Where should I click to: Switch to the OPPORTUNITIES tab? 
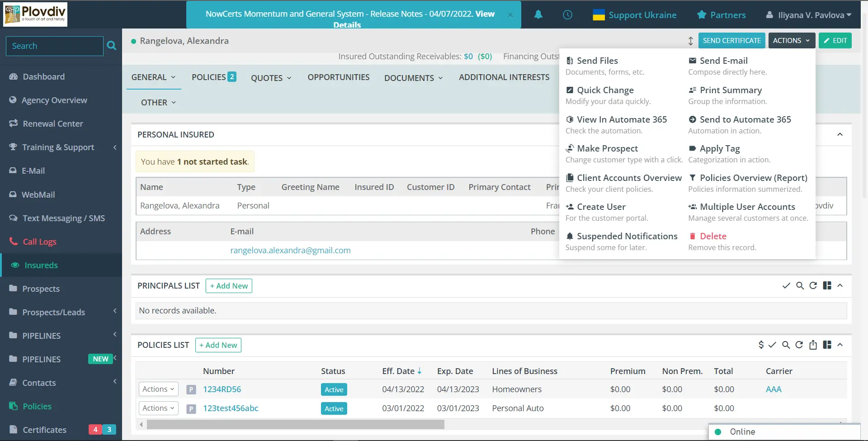[x=338, y=77]
